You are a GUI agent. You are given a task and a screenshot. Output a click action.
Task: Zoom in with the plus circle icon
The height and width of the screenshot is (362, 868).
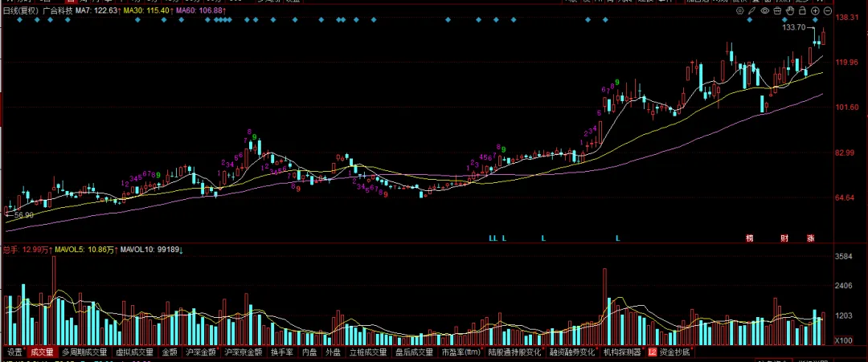[x=815, y=10]
